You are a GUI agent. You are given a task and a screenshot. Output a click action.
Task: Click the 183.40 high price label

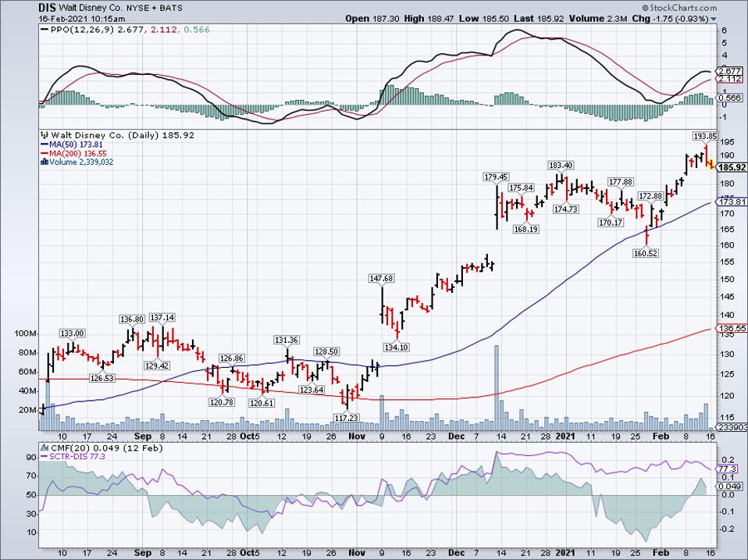click(561, 166)
